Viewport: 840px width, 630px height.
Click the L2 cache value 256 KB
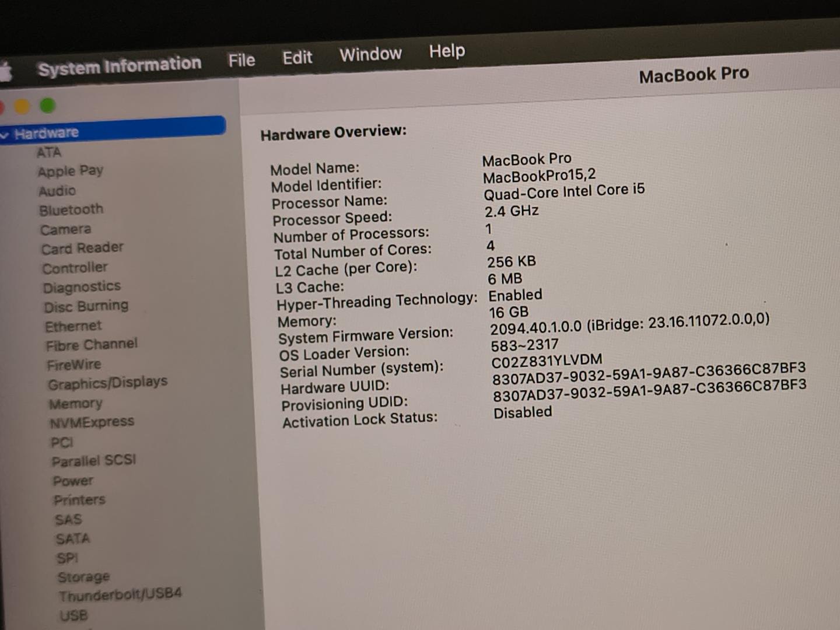[512, 262]
